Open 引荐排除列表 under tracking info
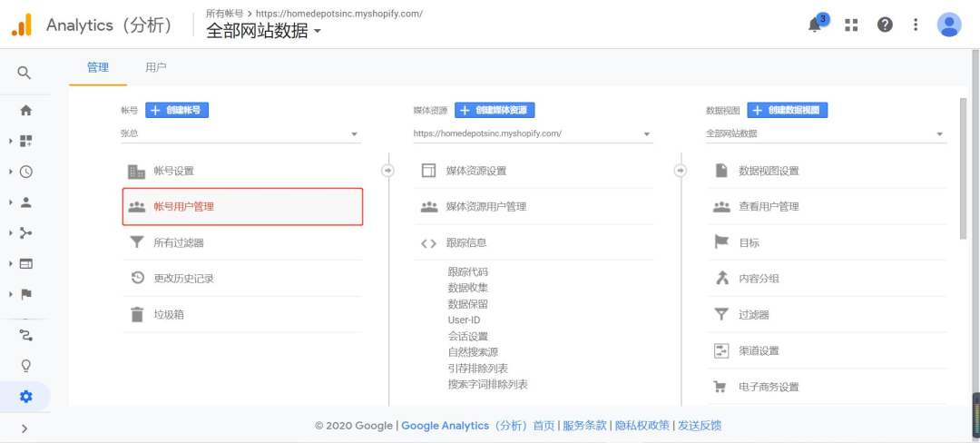Viewport: 980px width, 443px height. [x=478, y=369]
